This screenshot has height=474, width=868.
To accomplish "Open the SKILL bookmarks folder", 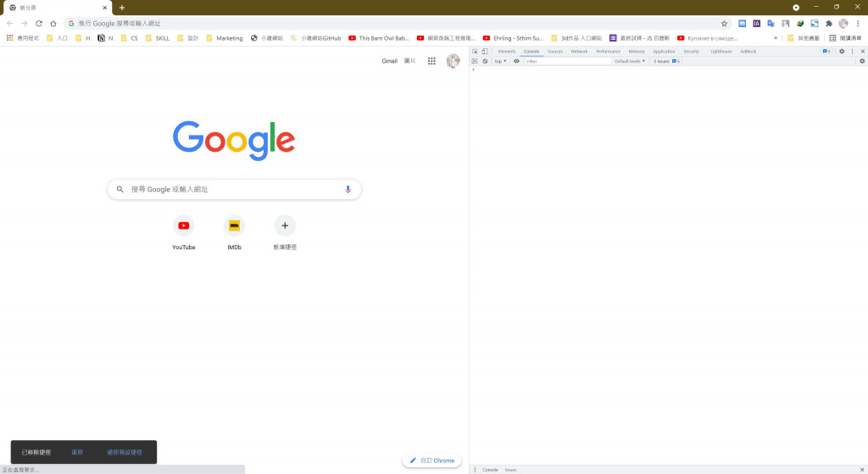I will coord(158,38).
